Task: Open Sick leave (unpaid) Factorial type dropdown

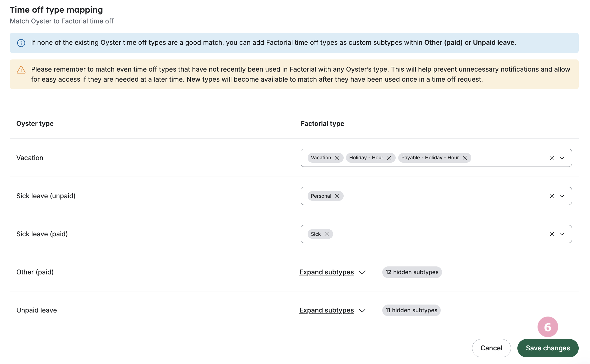Action: (x=562, y=196)
